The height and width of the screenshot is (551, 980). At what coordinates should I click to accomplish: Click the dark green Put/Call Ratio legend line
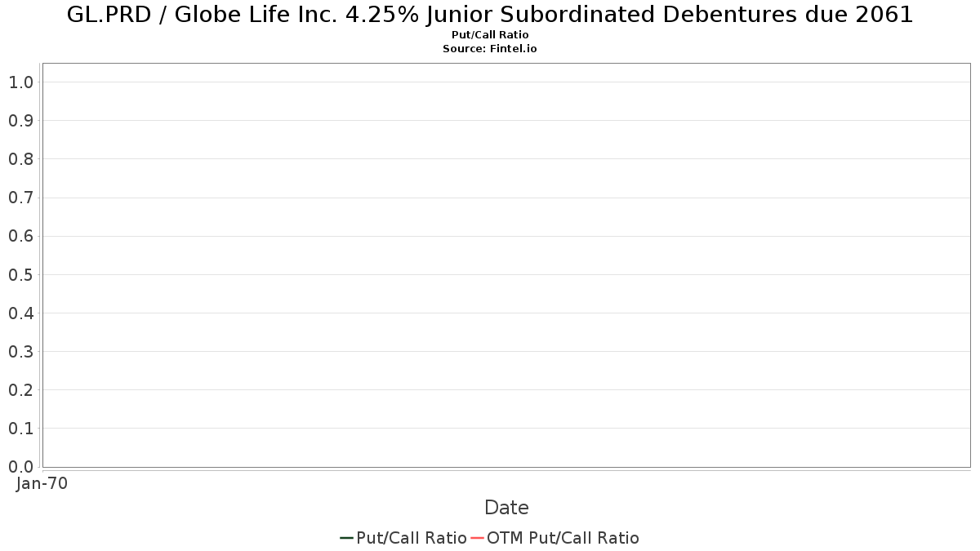346,538
